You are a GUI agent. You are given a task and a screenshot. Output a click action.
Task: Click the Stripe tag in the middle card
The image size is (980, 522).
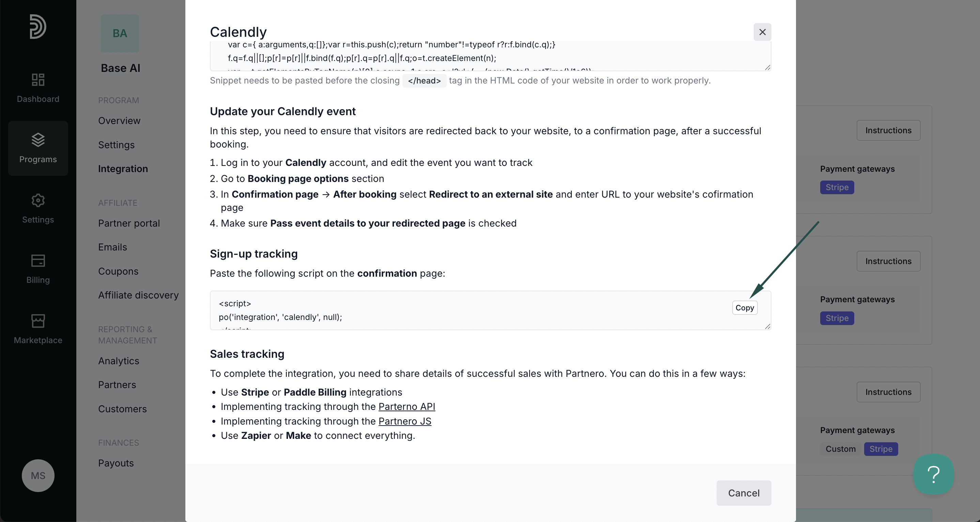click(837, 318)
